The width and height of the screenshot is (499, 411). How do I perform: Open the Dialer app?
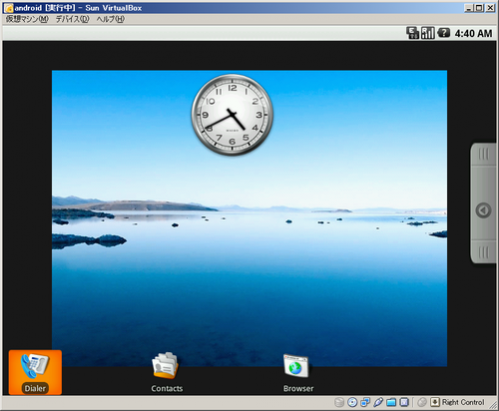click(x=35, y=372)
